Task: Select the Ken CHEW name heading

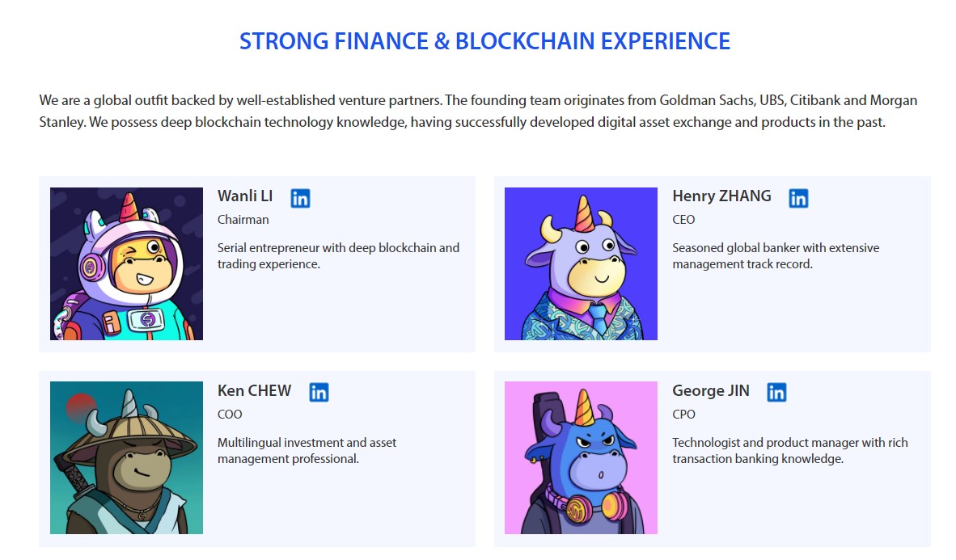Action: tap(254, 390)
